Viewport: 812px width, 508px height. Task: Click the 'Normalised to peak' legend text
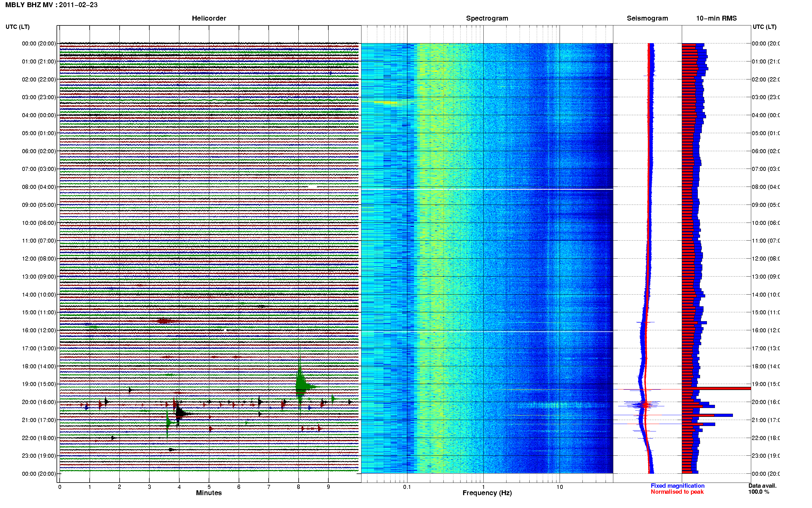click(677, 492)
